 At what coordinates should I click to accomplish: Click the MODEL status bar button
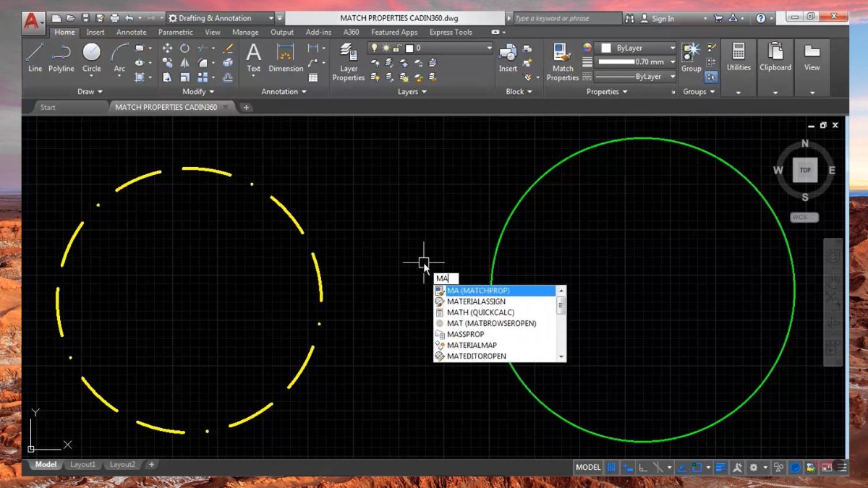tap(588, 468)
